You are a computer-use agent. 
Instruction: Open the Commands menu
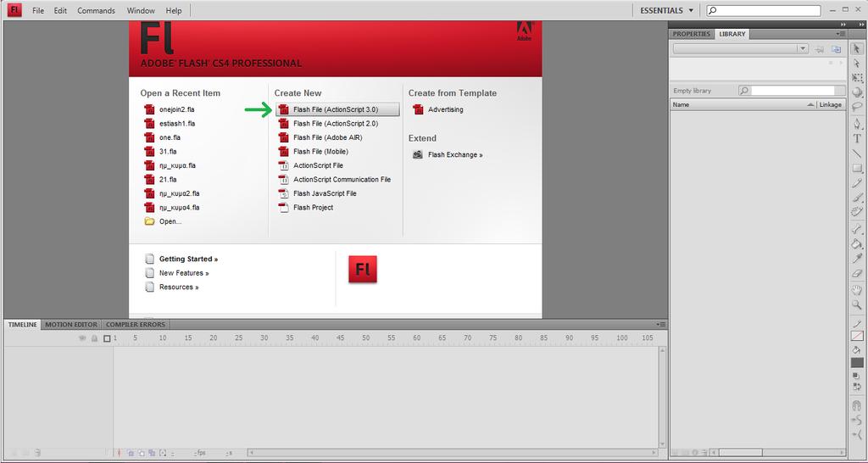pos(97,10)
